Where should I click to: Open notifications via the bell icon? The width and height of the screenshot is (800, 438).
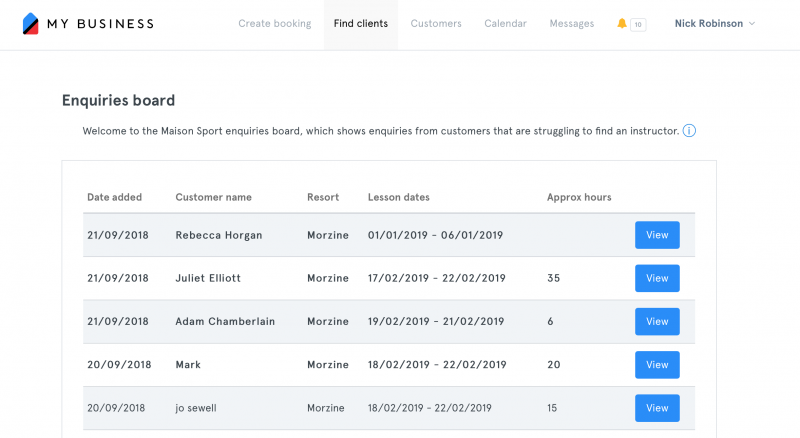[621, 23]
